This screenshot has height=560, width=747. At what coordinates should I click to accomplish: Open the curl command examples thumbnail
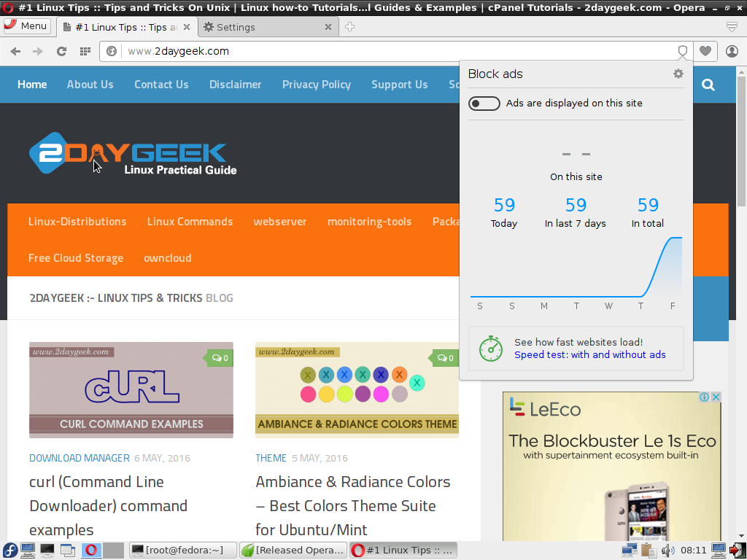[x=131, y=390]
